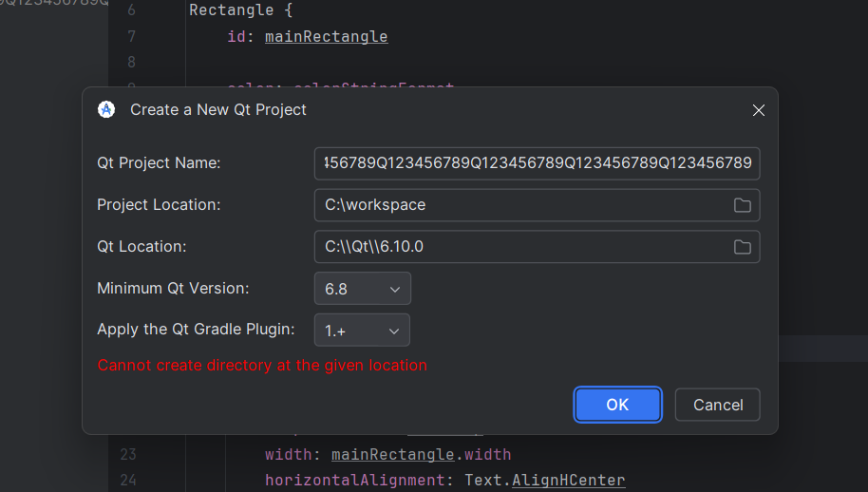The image size is (868, 492).
Task: Click the 'Minimum Qt Version:' label
Action: click(173, 289)
